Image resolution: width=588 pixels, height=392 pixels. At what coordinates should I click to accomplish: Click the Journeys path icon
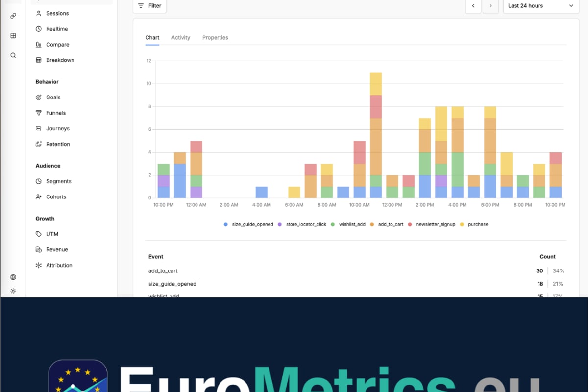pyautogui.click(x=39, y=129)
